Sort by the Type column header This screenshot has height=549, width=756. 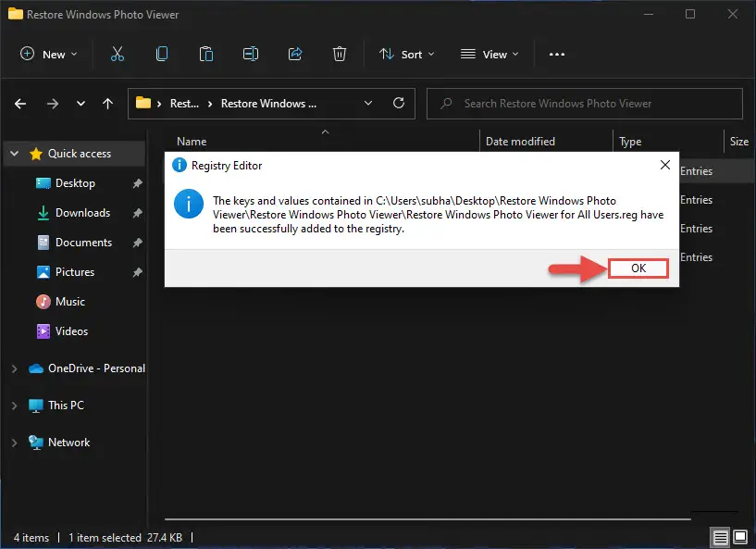coord(630,142)
